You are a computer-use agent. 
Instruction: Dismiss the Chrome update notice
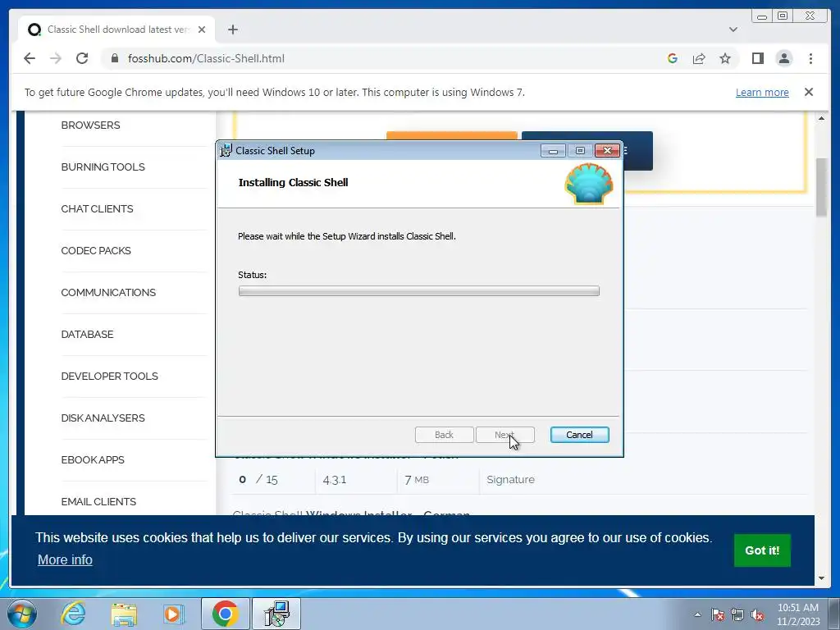point(808,92)
